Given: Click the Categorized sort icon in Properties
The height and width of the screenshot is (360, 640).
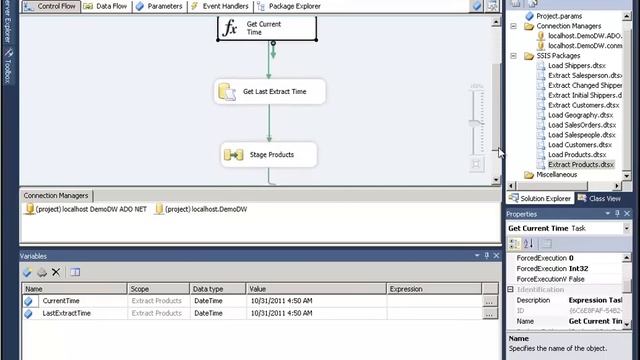Looking at the screenshot, I should point(514,244).
